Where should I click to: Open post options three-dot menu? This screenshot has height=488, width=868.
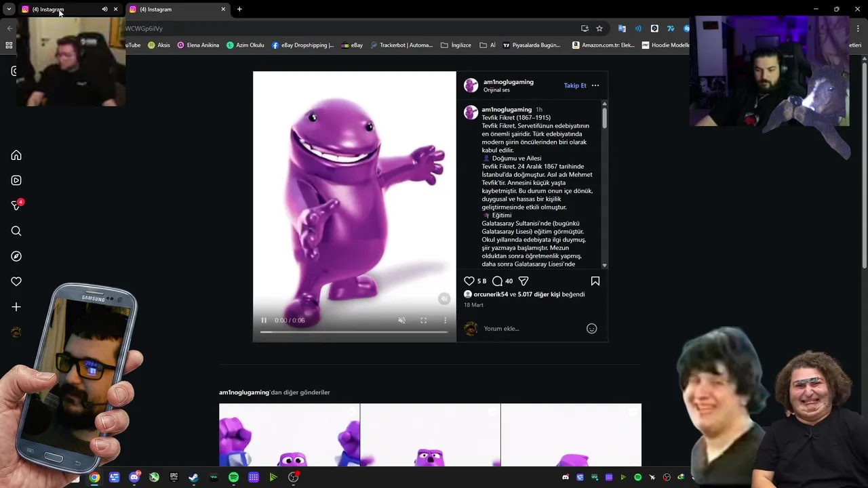tap(595, 85)
